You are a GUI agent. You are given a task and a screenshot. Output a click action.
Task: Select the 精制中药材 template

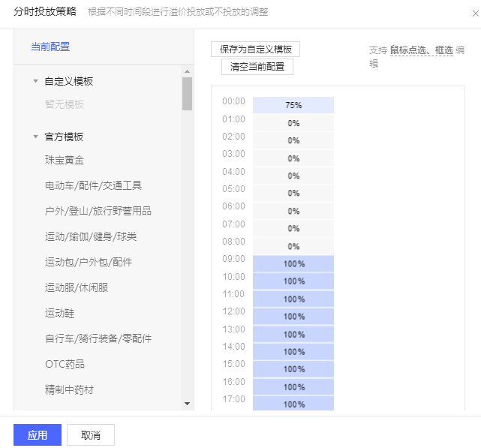coord(69,389)
